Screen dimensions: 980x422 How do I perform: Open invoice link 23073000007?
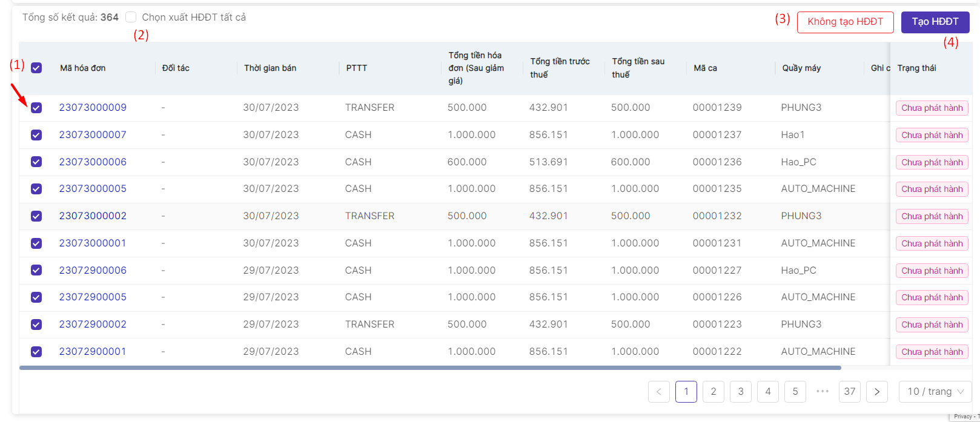click(93, 135)
